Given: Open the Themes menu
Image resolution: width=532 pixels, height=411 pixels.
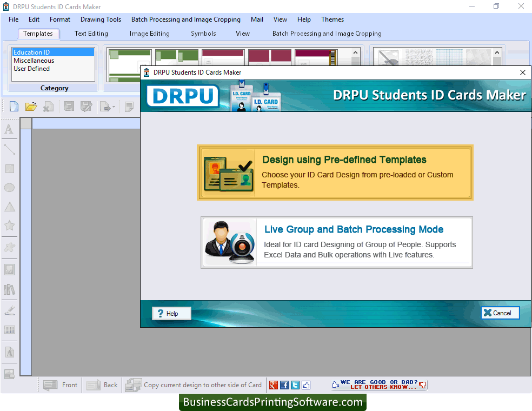Looking at the screenshot, I should tap(332, 19).
